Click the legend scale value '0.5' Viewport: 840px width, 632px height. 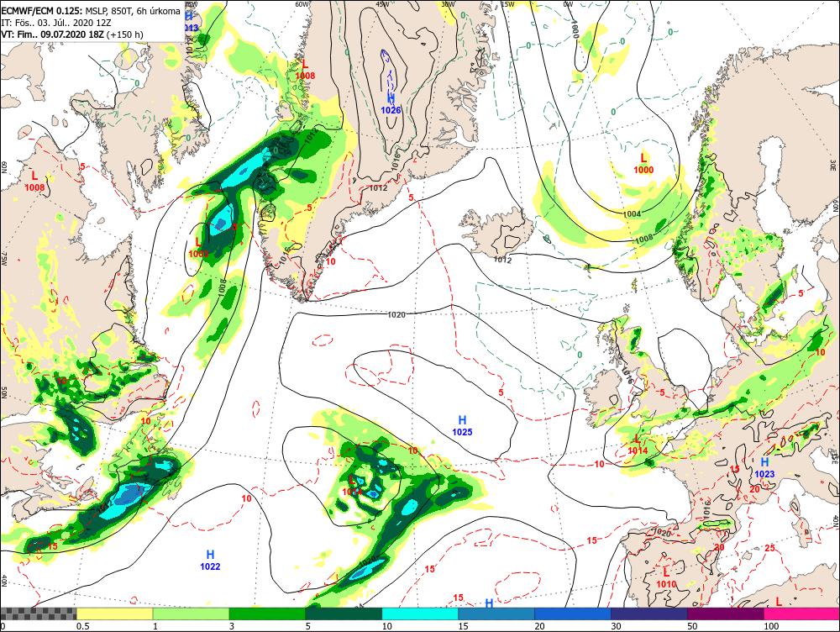(x=82, y=626)
